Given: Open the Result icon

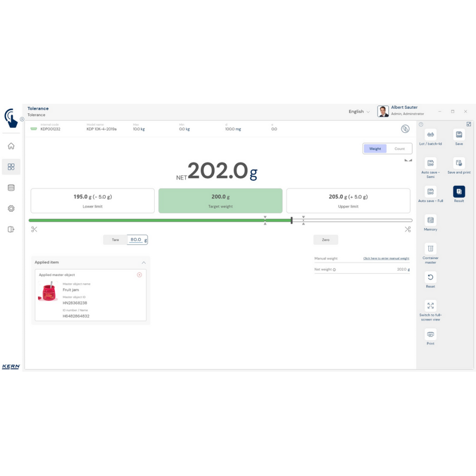Looking at the screenshot, I should (x=459, y=191).
